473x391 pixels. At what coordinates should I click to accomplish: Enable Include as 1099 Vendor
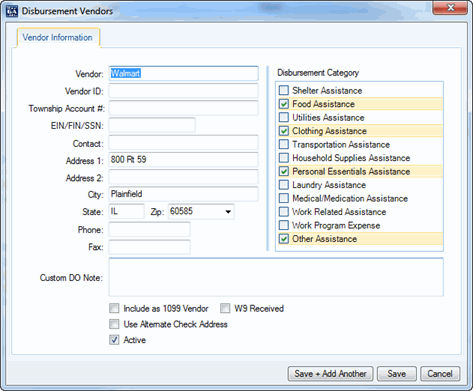click(114, 308)
